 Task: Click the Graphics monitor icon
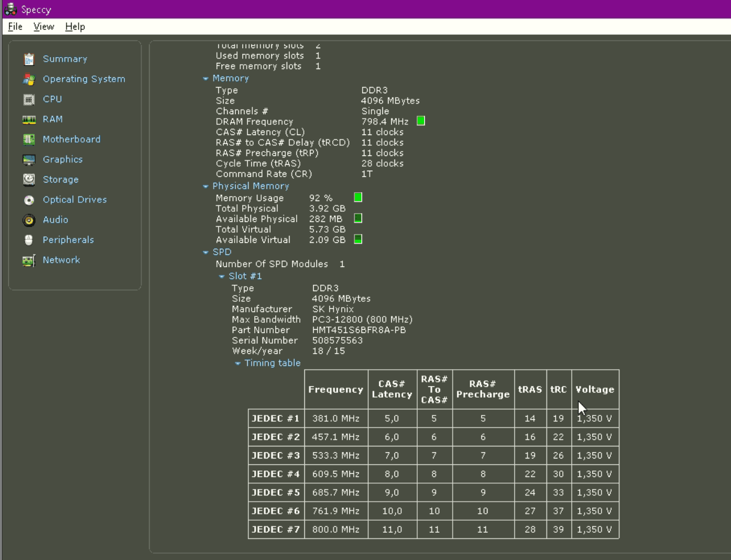coord(29,160)
